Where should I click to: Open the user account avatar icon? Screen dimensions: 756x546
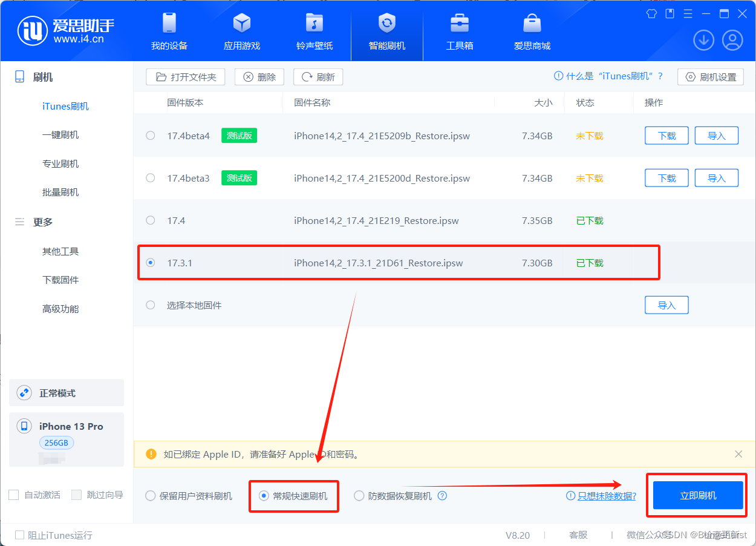(x=732, y=41)
